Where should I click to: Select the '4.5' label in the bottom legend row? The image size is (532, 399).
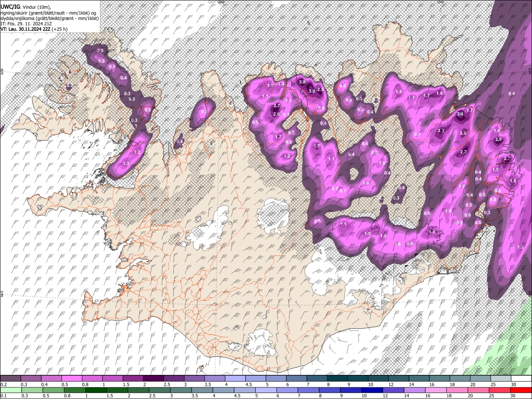(237, 396)
